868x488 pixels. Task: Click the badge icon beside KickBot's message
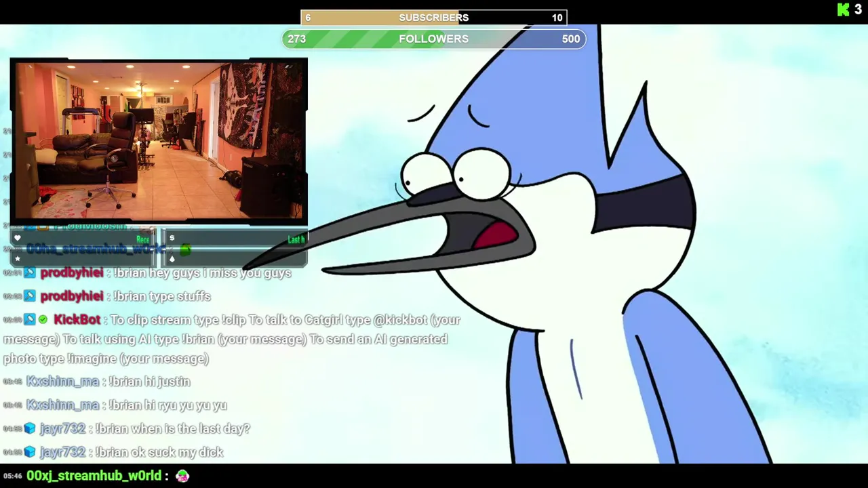(29, 319)
